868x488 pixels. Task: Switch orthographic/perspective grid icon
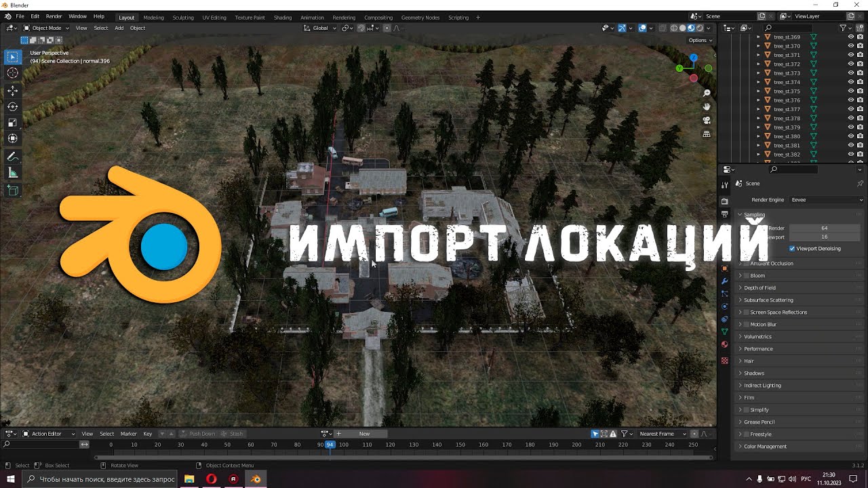click(707, 134)
